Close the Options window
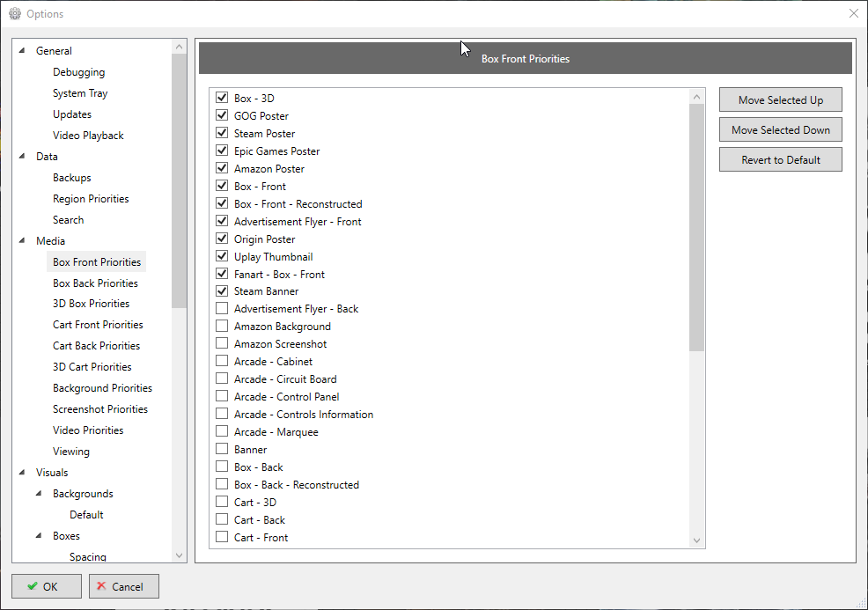Viewport: 868px width, 610px height. (854, 14)
